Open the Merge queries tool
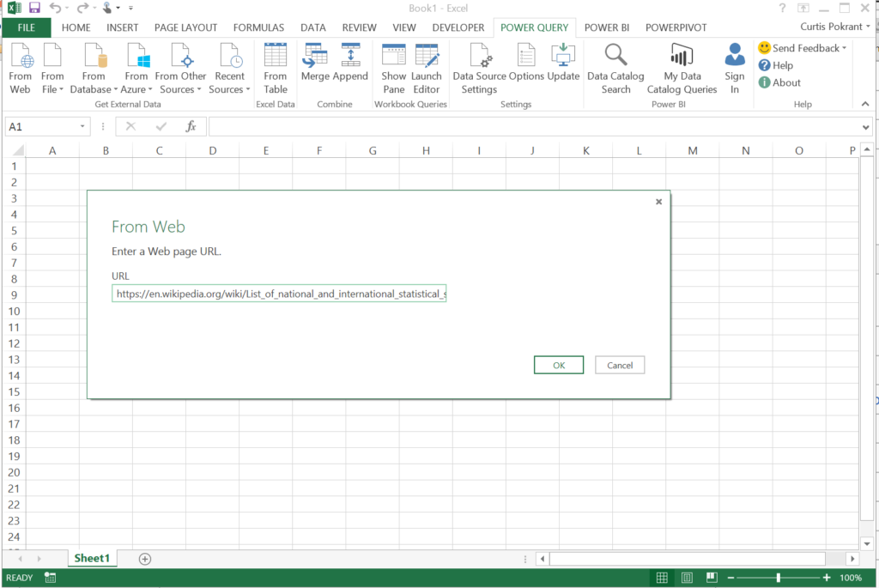 [315, 62]
